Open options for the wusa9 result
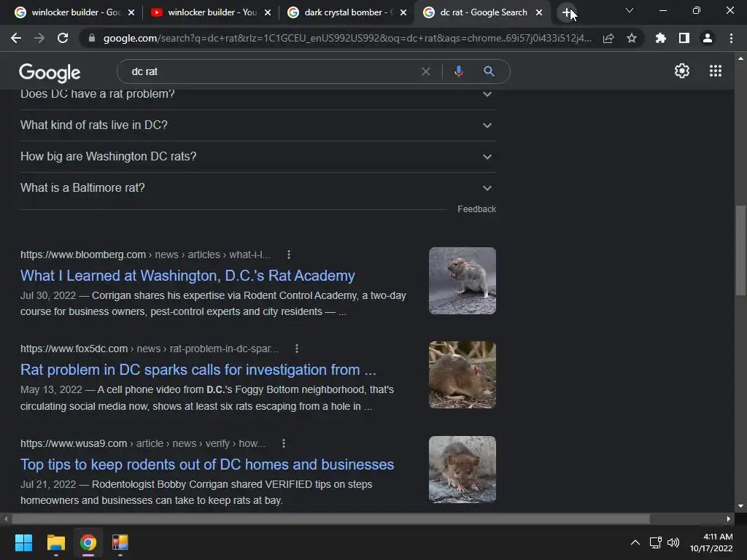 (284, 443)
